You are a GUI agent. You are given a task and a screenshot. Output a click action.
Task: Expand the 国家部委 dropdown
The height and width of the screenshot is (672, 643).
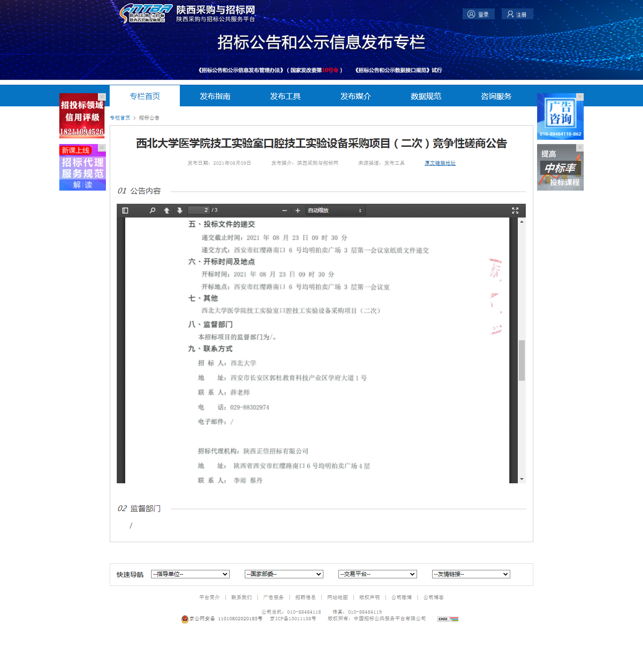coord(284,574)
